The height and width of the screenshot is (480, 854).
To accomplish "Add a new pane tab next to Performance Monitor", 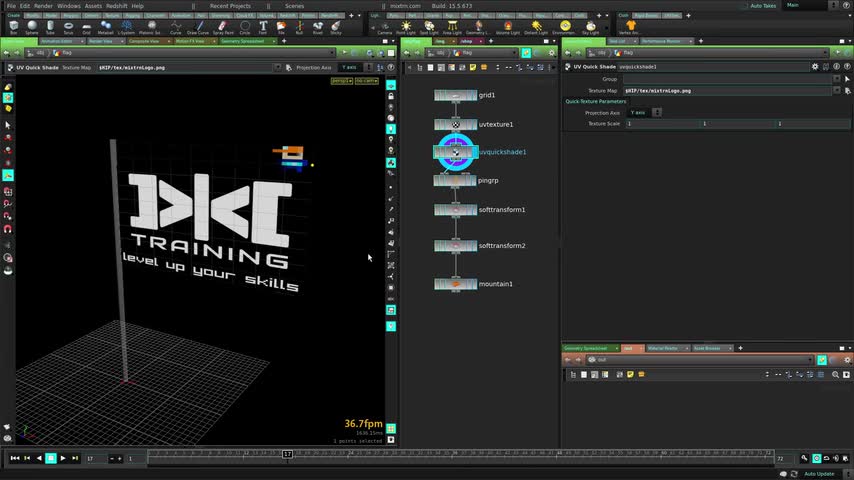I will 700,41.
